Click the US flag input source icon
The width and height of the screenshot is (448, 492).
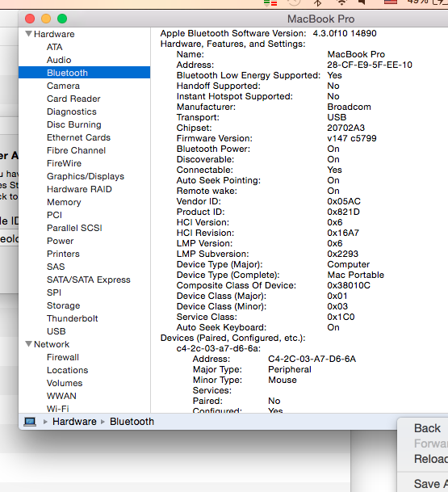pos(391,2)
